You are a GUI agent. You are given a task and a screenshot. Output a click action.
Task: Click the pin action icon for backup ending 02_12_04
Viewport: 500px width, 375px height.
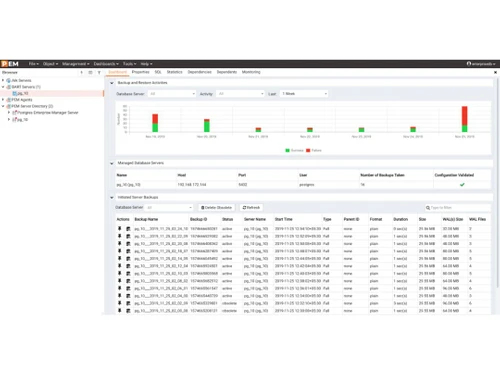120,266
